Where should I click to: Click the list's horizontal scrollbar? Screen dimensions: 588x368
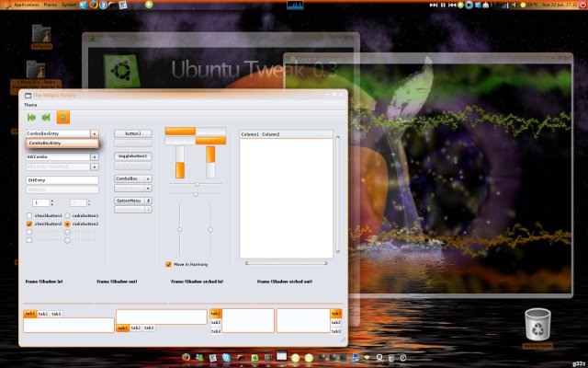(286, 263)
